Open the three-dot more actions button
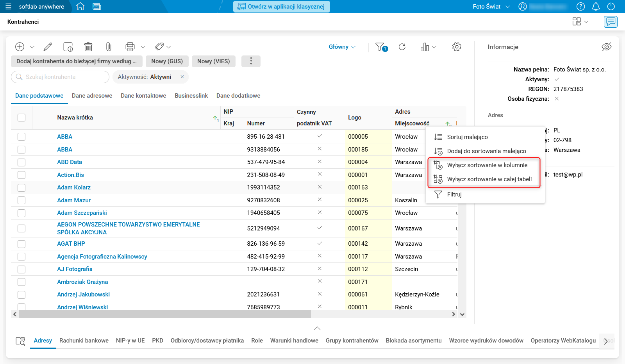 coord(251,61)
